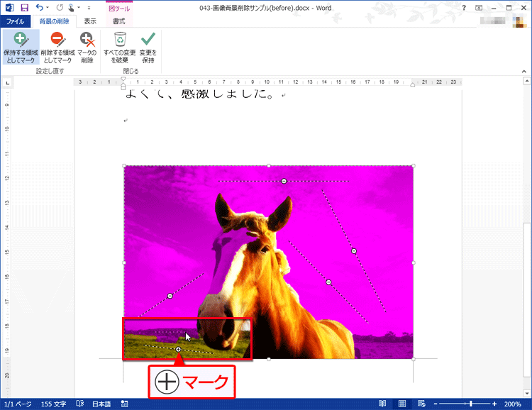Click first line indent marker on ruler
The height and width of the screenshot is (410, 532).
pos(123,79)
